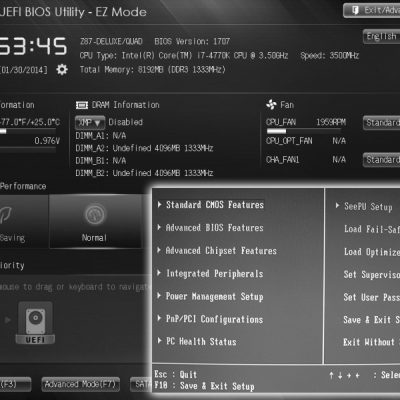The width and height of the screenshot is (400, 400).
Task: Click the Advanced Mode(F7) button
Action: coord(80,384)
